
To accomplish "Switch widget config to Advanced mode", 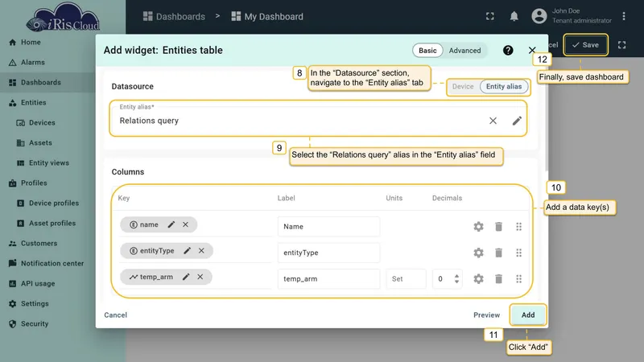I will pos(464,51).
